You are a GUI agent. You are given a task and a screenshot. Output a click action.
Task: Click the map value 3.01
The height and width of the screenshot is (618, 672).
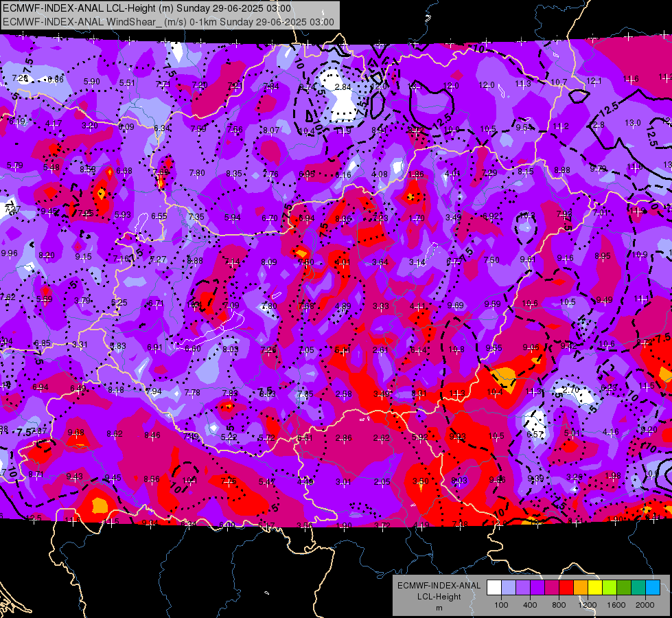pos(344,482)
